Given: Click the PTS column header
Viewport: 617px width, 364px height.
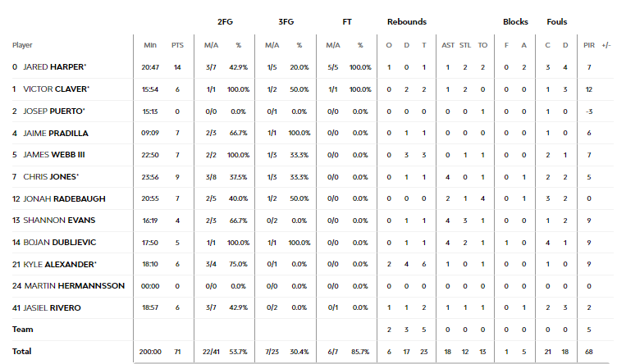Looking at the screenshot, I should [177, 45].
